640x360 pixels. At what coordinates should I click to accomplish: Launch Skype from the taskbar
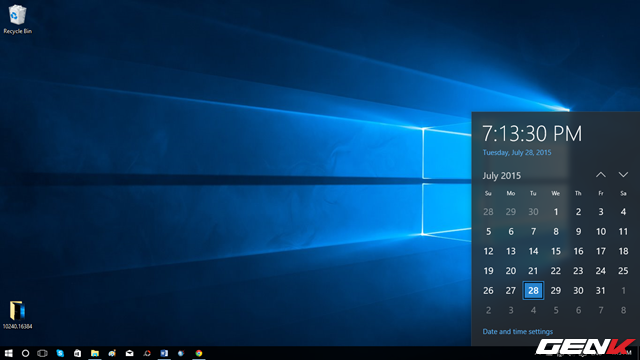tap(60, 353)
